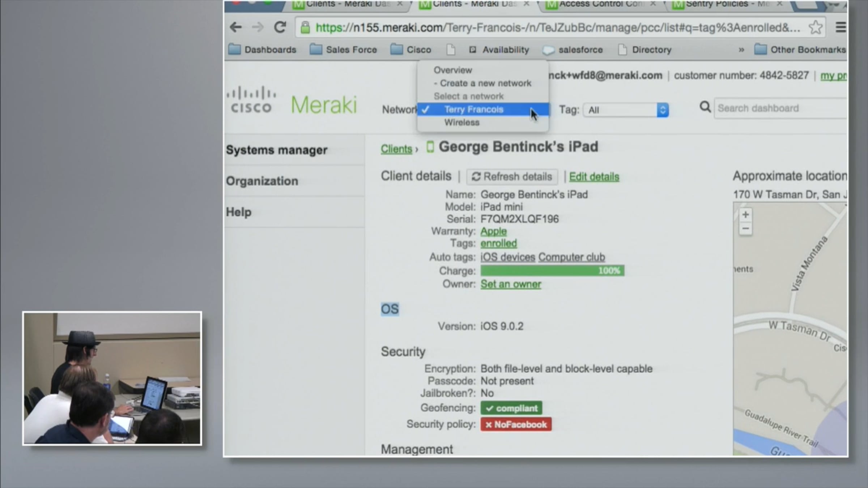Click the room camera video thumbnail
Viewport: 868px width, 488px height.
pos(112,378)
